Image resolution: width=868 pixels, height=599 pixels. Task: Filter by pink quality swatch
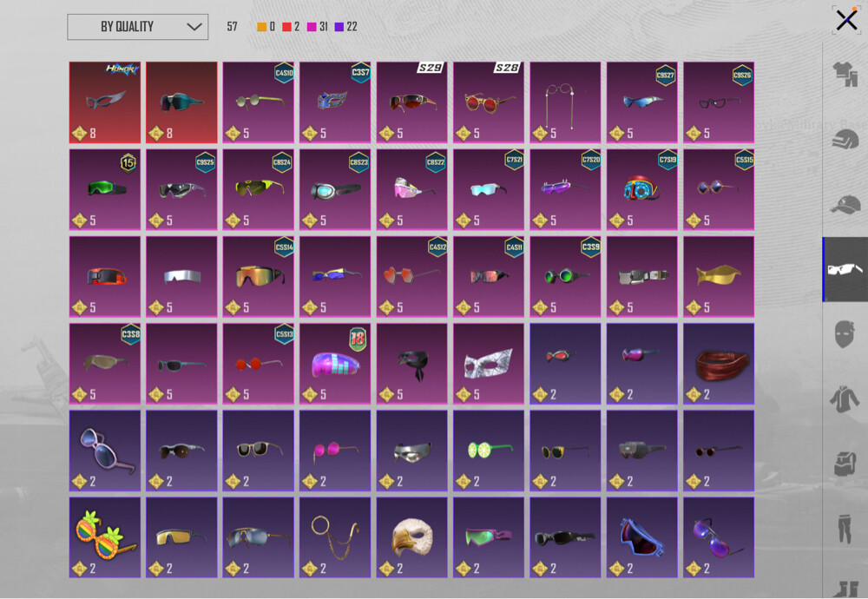[312, 27]
